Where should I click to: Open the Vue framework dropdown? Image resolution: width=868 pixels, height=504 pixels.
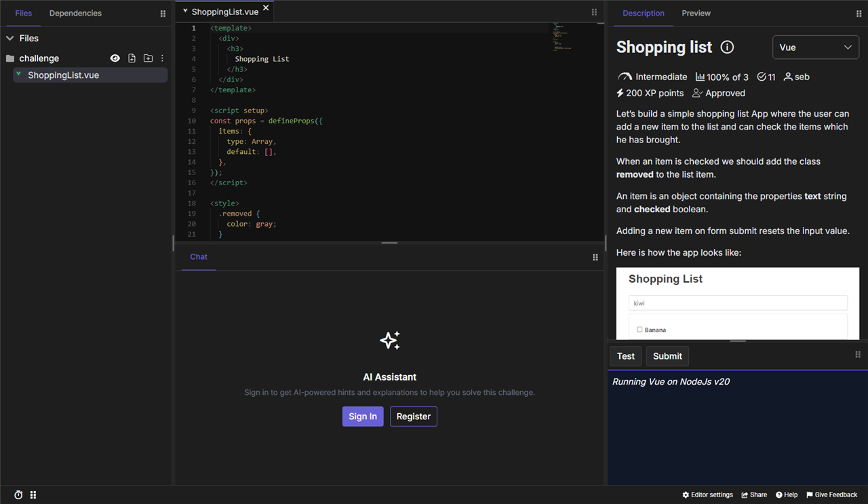(x=816, y=47)
